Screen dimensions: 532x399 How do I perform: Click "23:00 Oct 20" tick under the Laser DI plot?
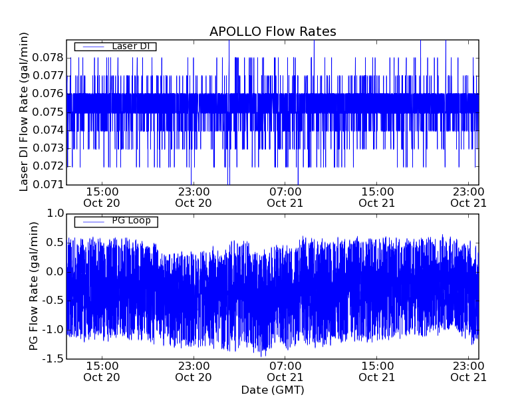click(x=194, y=198)
